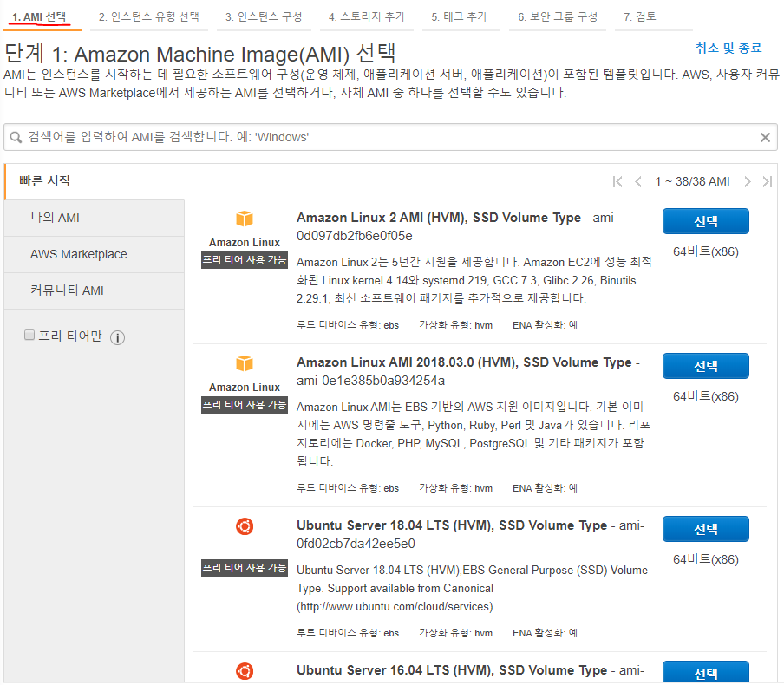Click Ubuntu Server 18.04 logo icon
This screenshot has width=784, height=685.
(x=245, y=526)
